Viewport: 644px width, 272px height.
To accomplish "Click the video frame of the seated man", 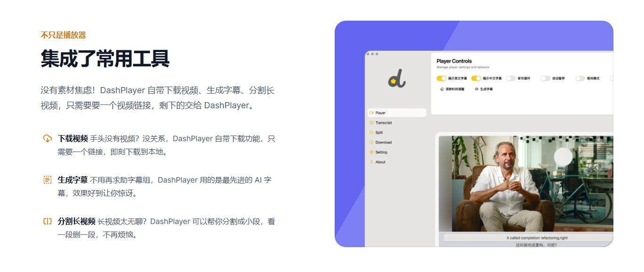I will (526, 184).
